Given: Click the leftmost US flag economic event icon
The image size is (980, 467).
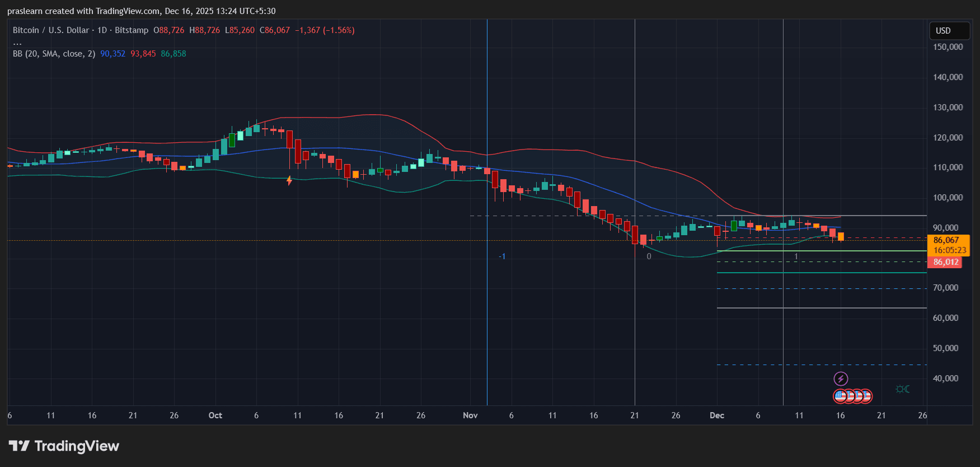Looking at the screenshot, I should tap(840, 396).
